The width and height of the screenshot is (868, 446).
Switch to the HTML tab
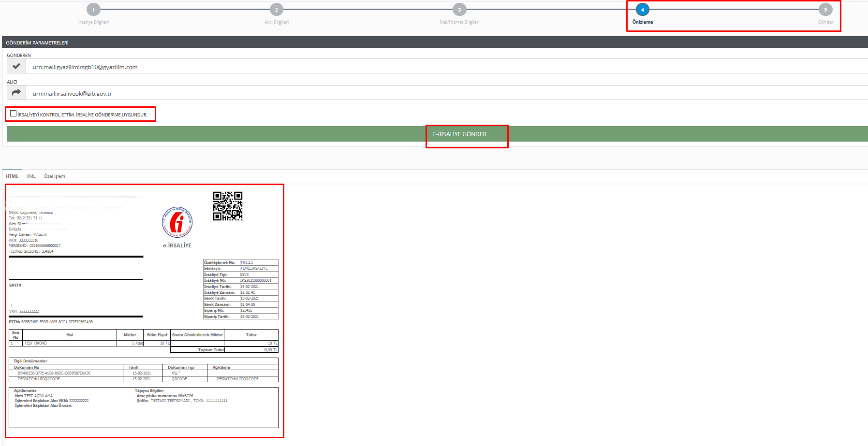(x=12, y=176)
